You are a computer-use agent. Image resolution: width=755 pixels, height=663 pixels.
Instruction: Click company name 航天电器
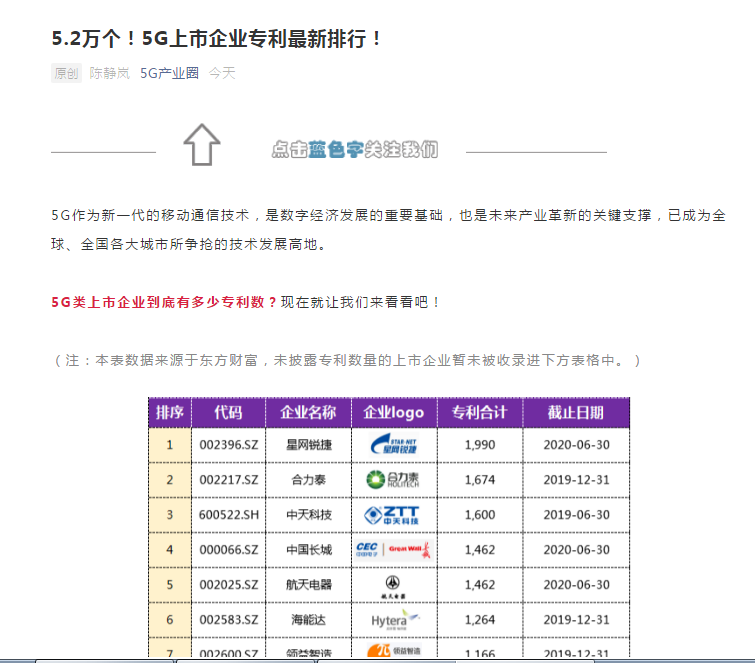309,585
